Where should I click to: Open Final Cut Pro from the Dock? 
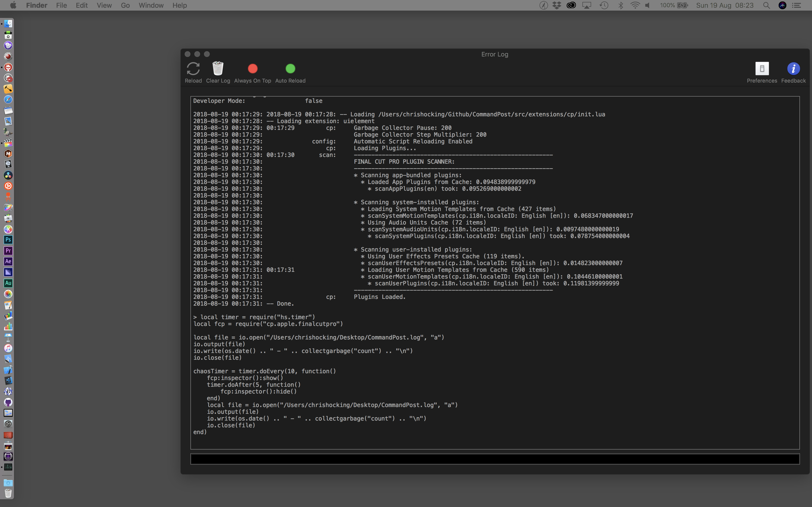8,143
